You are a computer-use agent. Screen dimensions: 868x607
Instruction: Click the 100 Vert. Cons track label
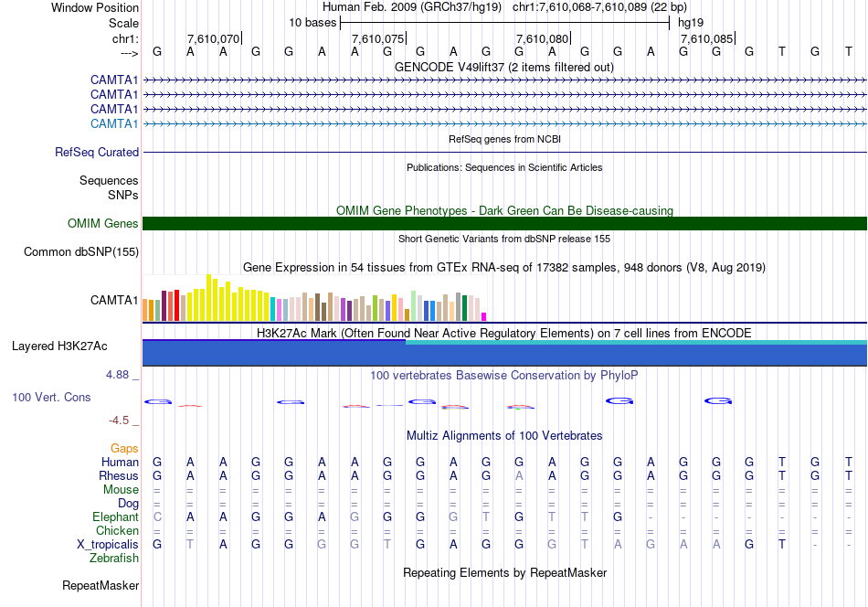coord(50,398)
